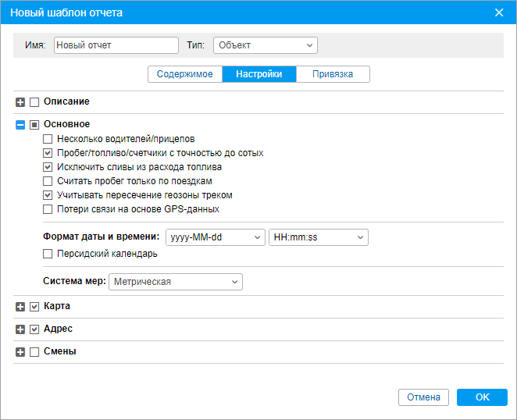
Task: Expand the Адрес section plus icon
Action: click(20, 330)
